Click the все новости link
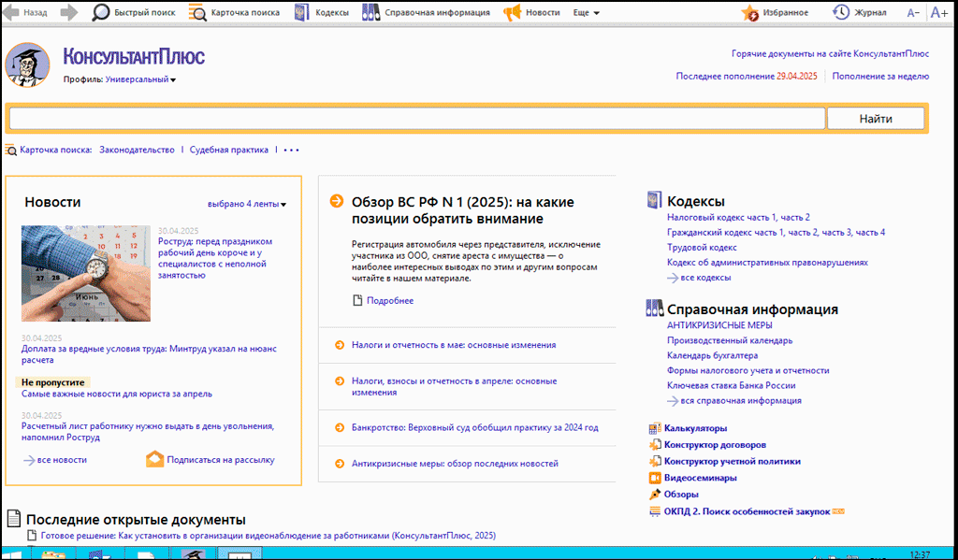 pyautogui.click(x=62, y=459)
